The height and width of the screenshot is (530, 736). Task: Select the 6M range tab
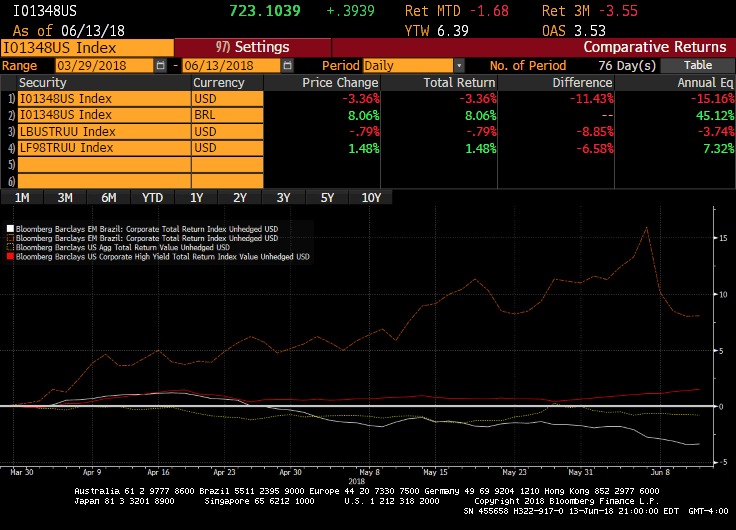109,198
